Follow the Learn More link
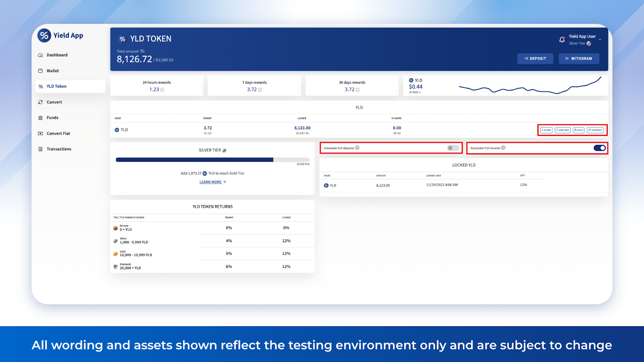 pos(213,182)
